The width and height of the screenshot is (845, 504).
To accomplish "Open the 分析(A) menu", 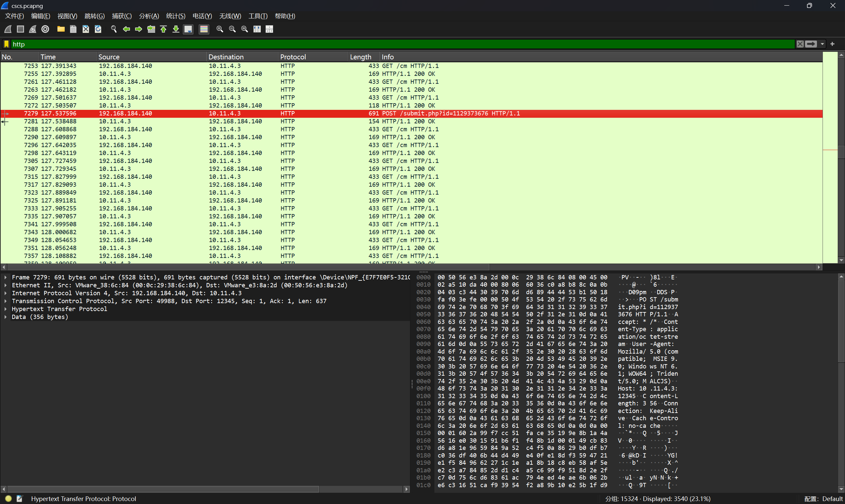I will click(149, 16).
